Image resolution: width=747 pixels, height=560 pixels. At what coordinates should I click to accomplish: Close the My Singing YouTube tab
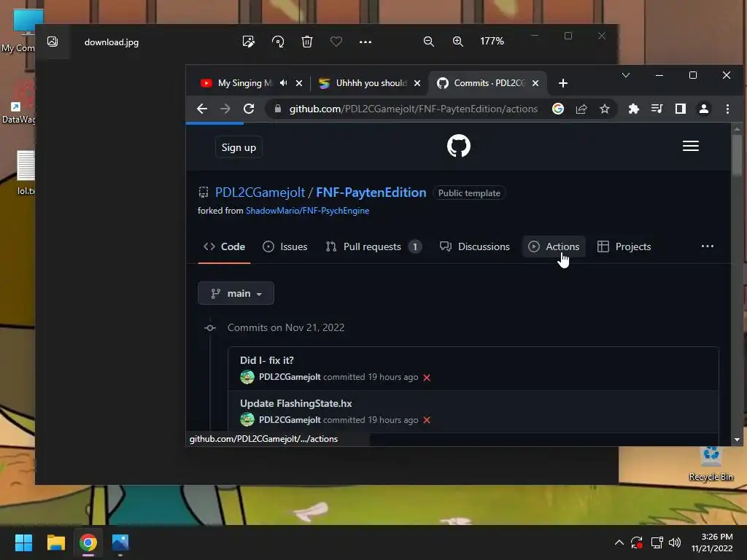(298, 83)
